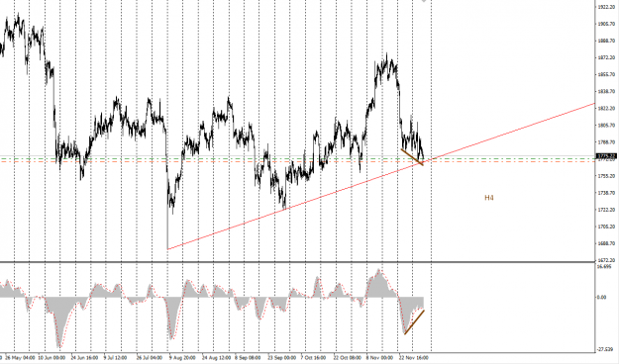Click the 0.00 indicator scale value
This screenshot has height=364, width=619.
[601, 298]
